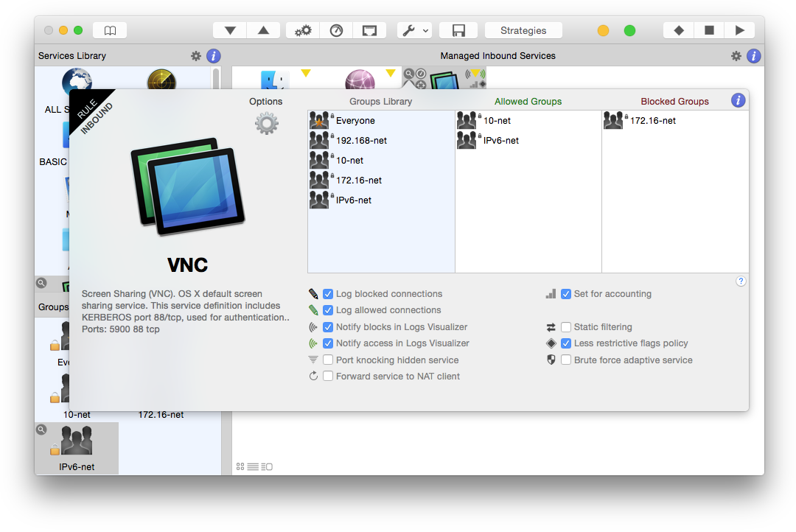Click the down triangle toolbar button
Viewport: 796px width, 532px height.
pos(230,30)
